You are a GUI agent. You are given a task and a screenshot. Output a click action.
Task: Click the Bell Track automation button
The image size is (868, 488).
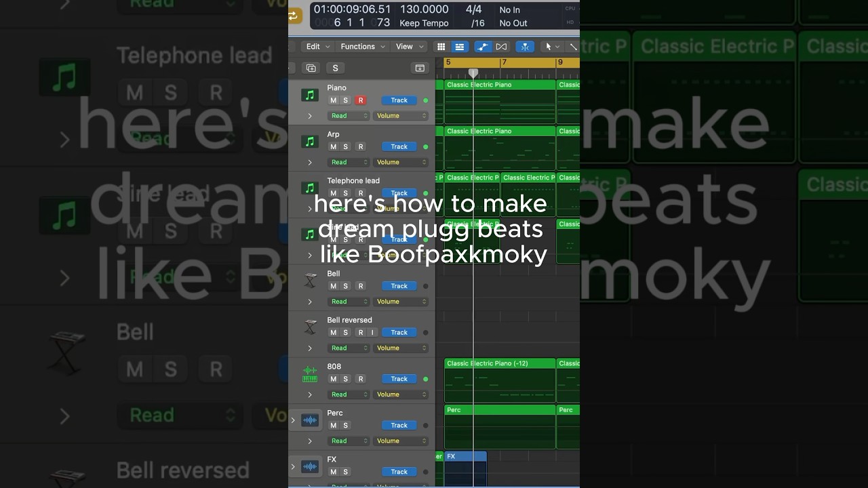399,286
